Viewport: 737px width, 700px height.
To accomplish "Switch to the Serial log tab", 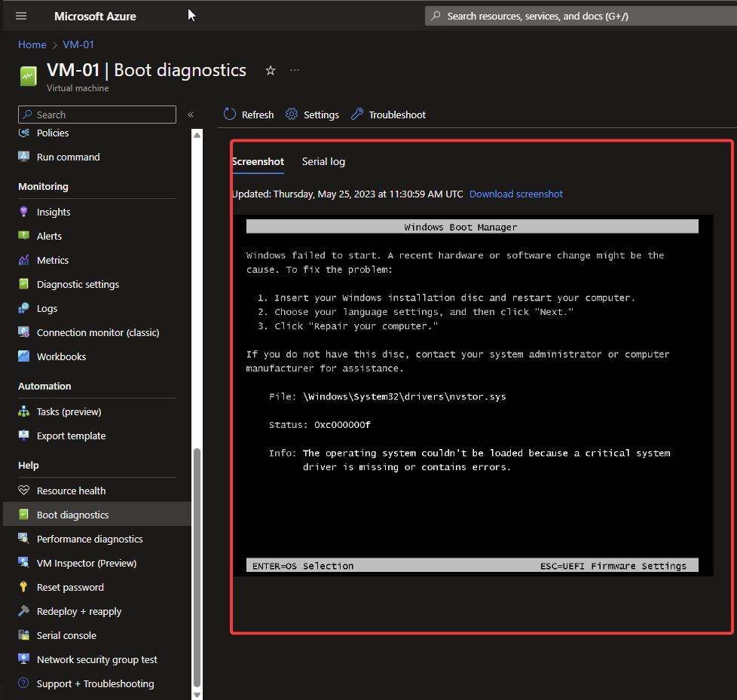I will (x=323, y=161).
